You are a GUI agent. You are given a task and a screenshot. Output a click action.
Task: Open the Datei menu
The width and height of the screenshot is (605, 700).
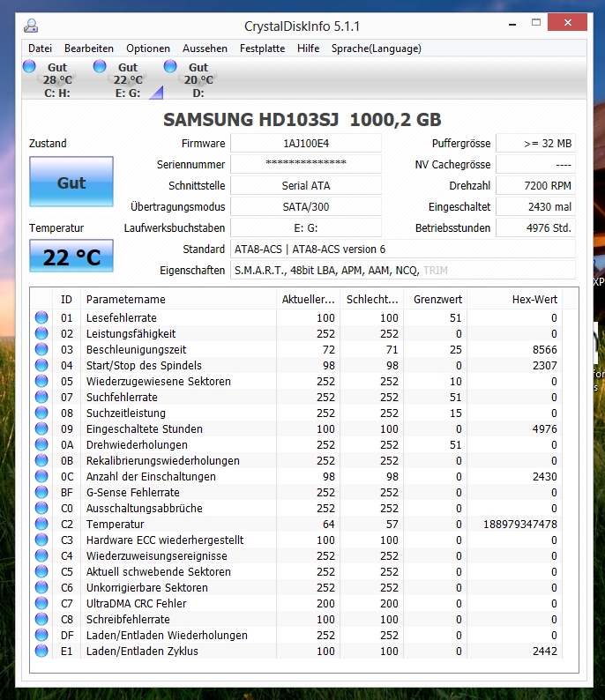(41, 48)
